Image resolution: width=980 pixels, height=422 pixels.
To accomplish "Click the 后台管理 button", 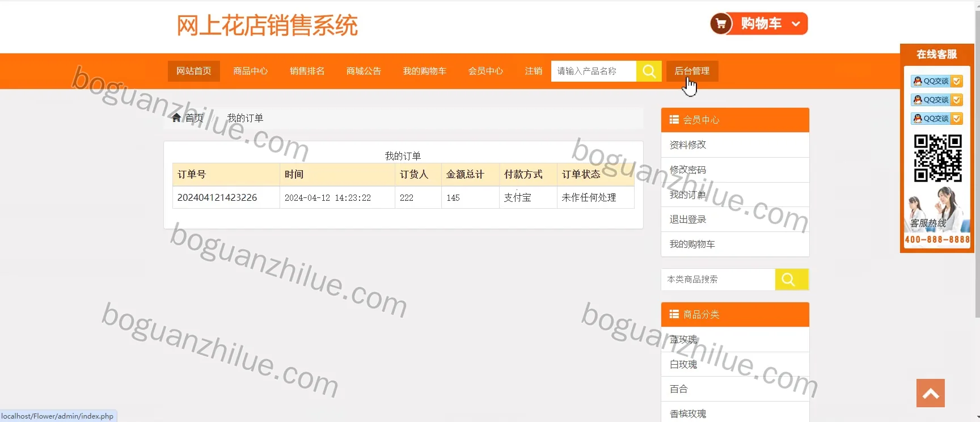I will [692, 71].
